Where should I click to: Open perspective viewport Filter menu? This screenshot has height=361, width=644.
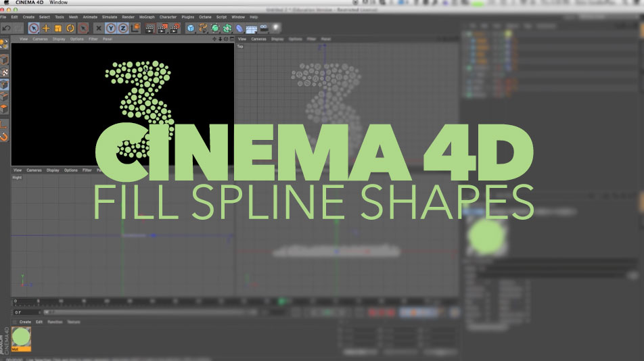(93, 39)
